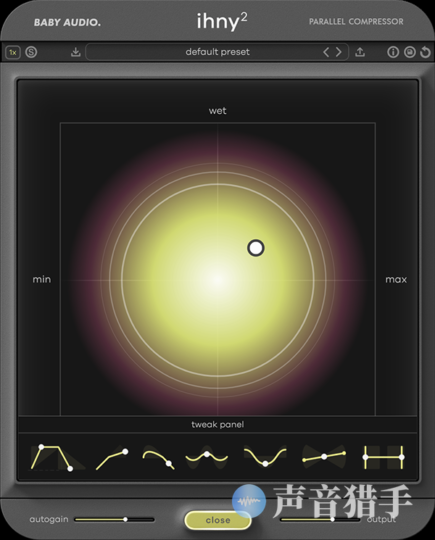Click the save disk icon

point(410,52)
